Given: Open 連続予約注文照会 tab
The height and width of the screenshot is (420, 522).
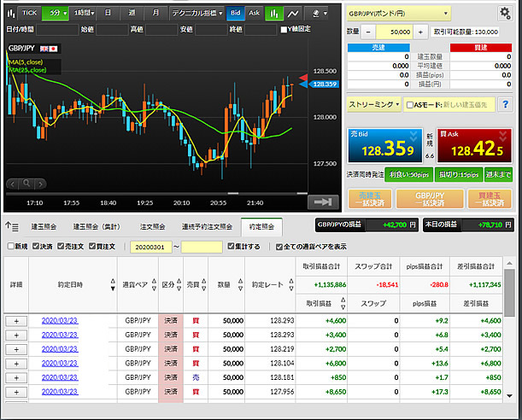Looking at the screenshot, I should 207,227.
